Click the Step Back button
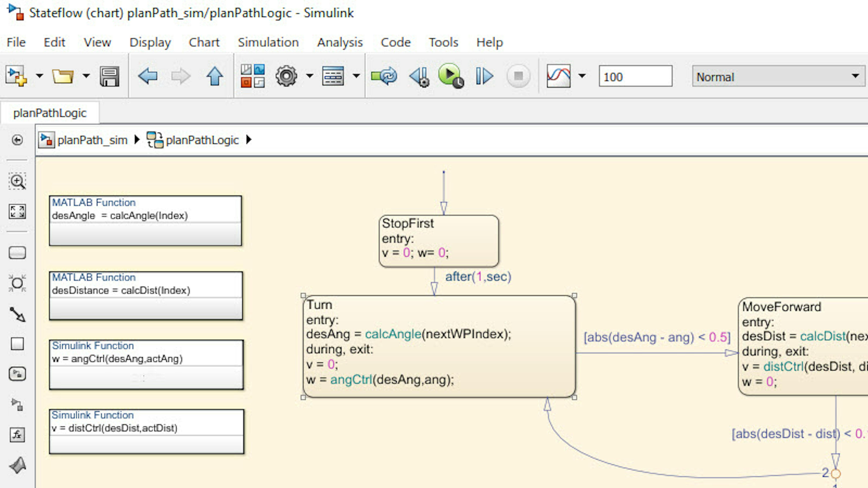The height and width of the screenshot is (488, 868). [x=420, y=77]
